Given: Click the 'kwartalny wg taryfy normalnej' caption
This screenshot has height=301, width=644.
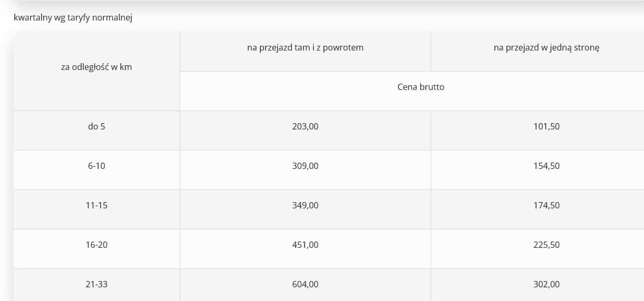Looking at the screenshot, I should pyautogui.click(x=73, y=17).
